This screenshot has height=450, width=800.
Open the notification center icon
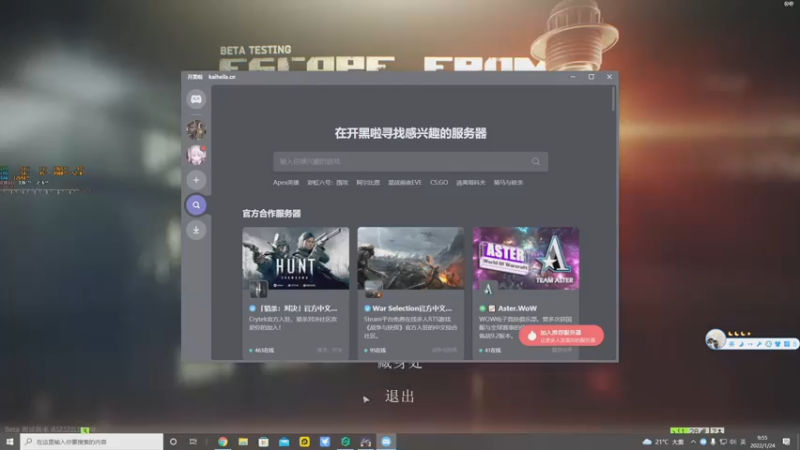pos(786,442)
